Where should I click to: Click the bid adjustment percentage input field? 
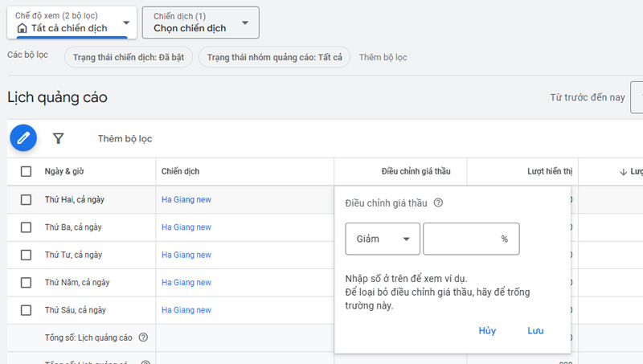tap(462, 239)
